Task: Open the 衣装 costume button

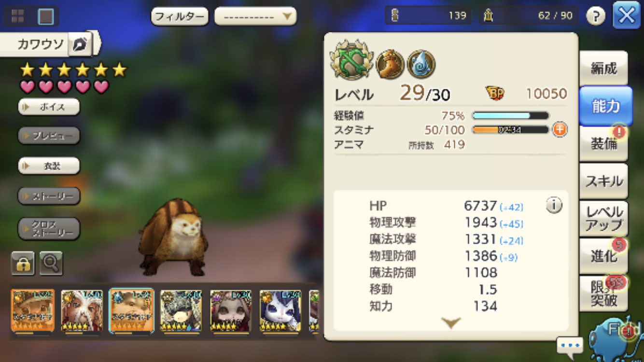Action: (x=49, y=166)
